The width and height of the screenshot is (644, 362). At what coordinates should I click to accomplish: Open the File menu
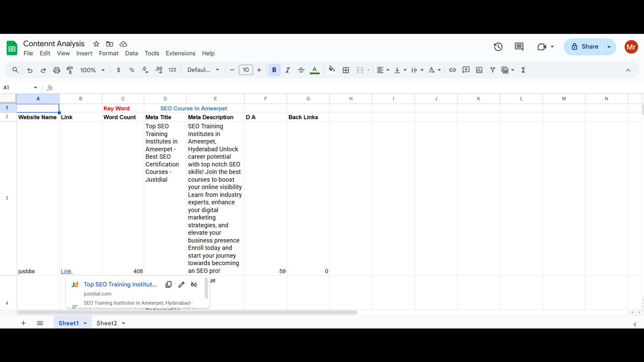(28, 53)
